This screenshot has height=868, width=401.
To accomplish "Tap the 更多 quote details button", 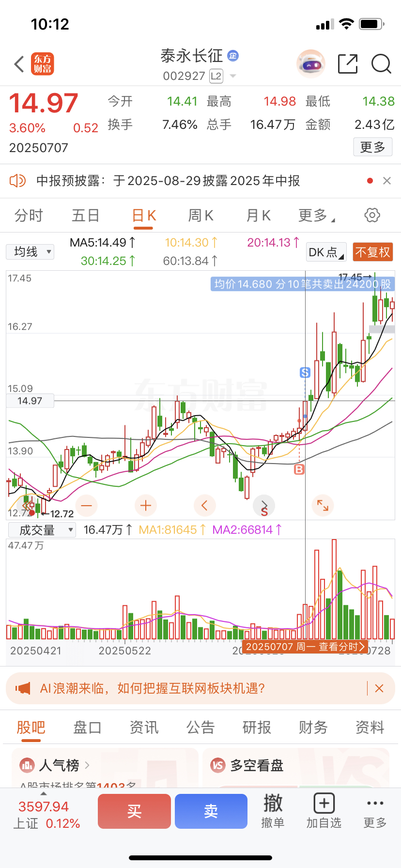I will click(x=372, y=147).
